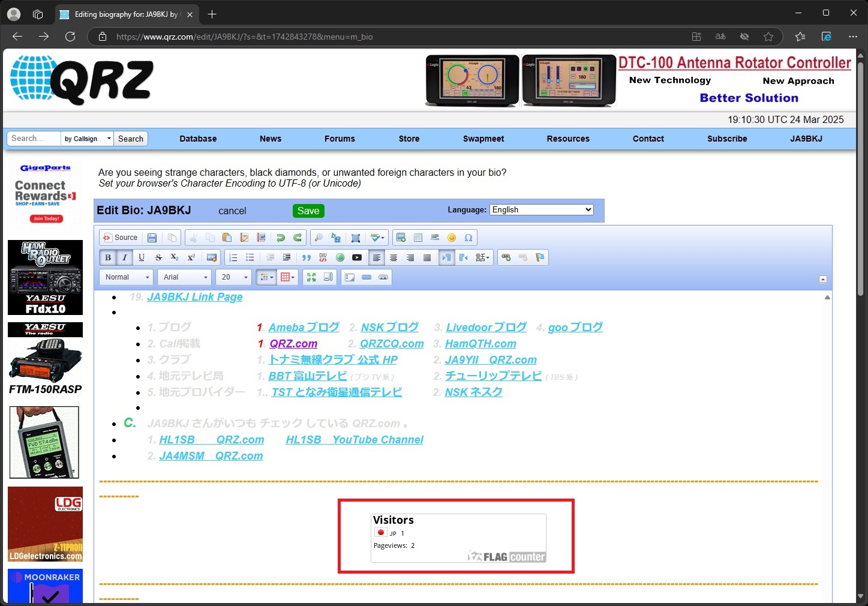Image resolution: width=868 pixels, height=606 pixels.
Task: Open the text color picker
Action: coord(266,277)
